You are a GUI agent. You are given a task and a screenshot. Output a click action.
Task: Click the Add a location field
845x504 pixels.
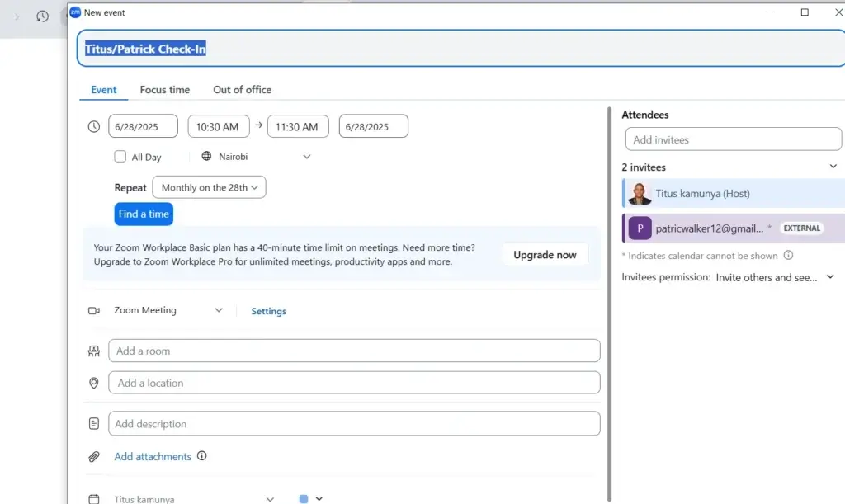(x=354, y=383)
